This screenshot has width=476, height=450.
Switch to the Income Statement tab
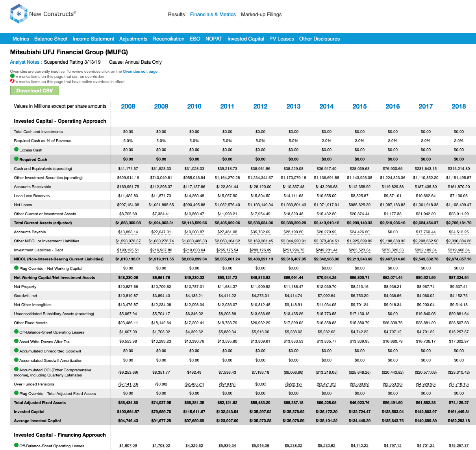pyautogui.click(x=93, y=39)
